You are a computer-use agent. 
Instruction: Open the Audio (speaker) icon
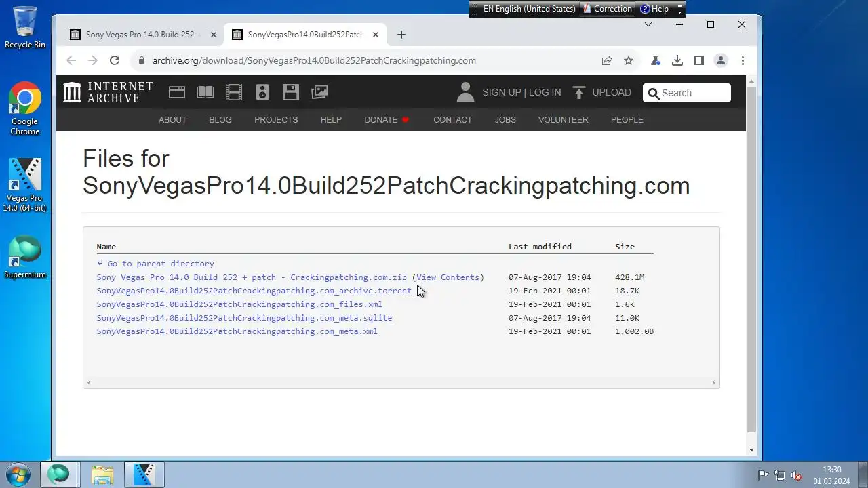(x=262, y=92)
